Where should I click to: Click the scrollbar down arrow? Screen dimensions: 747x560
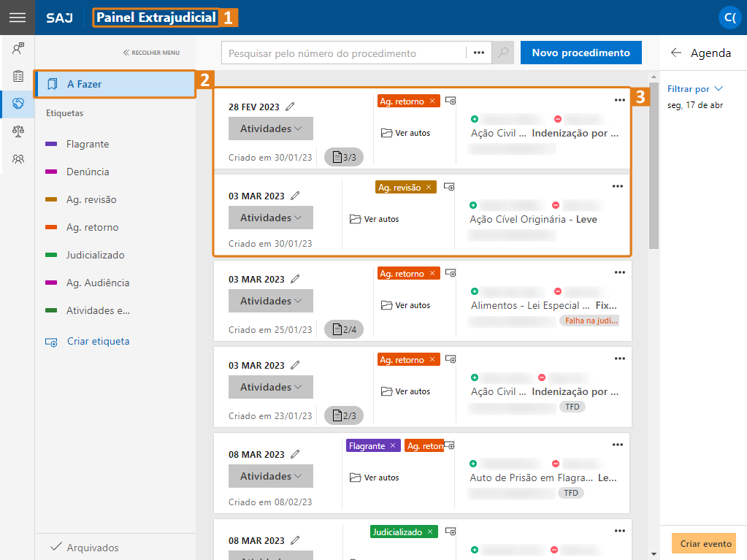pos(654,554)
